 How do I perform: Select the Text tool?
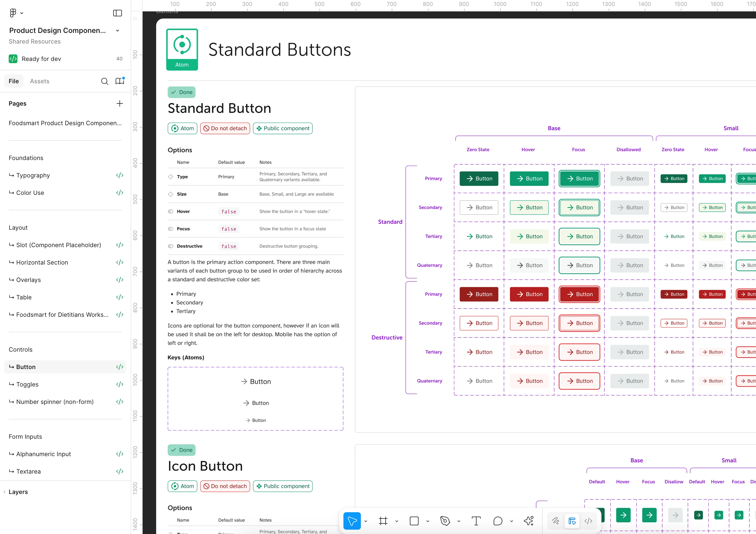tap(476, 521)
